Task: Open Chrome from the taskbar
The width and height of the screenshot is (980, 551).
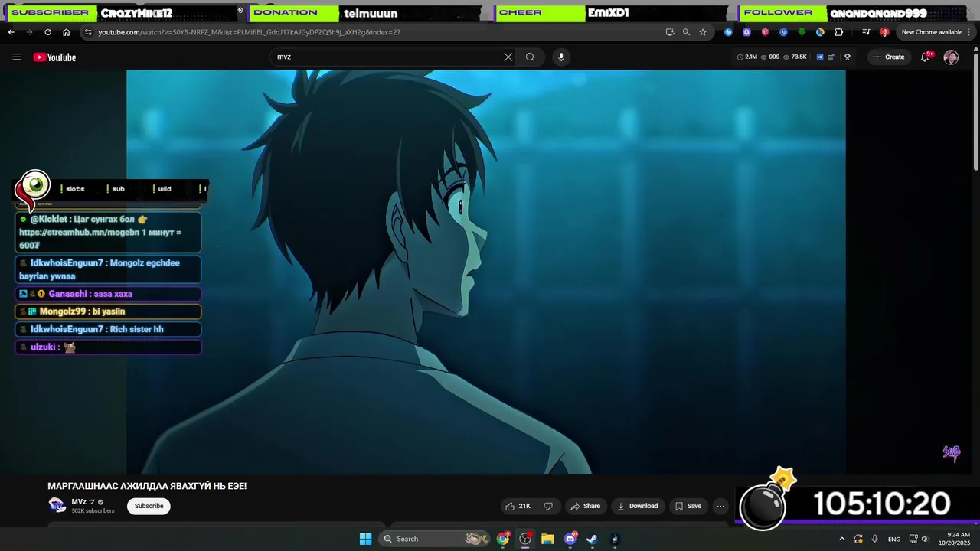Action: point(503,539)
